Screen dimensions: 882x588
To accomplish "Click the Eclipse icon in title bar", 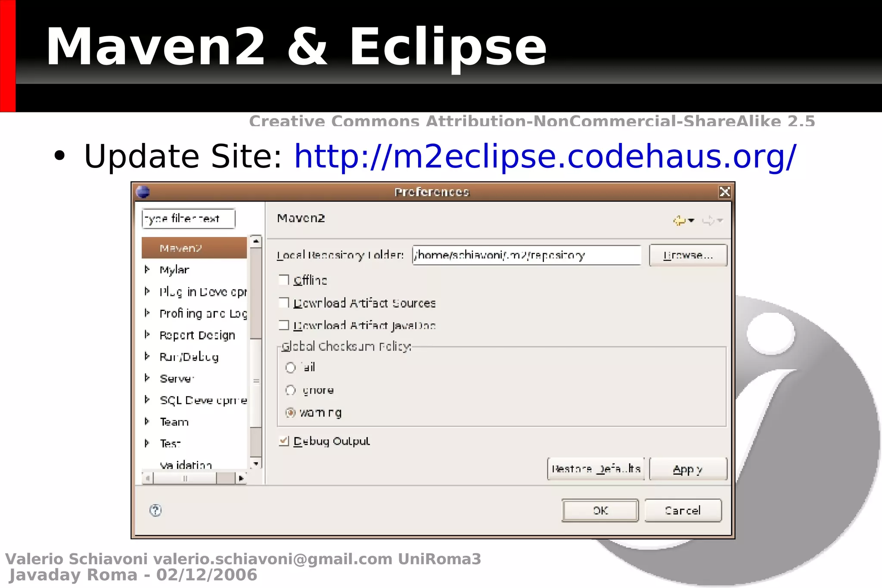I will tap(143, 192).
